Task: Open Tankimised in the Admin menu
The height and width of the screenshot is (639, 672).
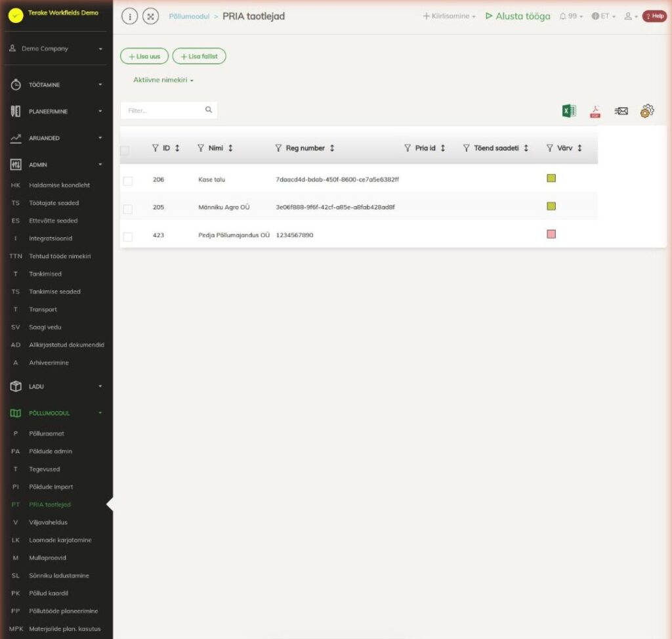Action: [x=45, y=274]
